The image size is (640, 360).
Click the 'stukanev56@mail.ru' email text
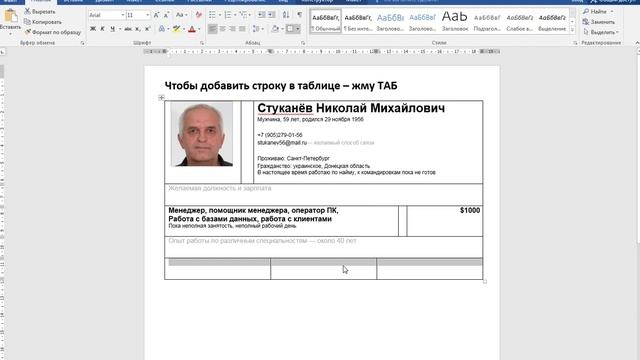pos(282,142)
